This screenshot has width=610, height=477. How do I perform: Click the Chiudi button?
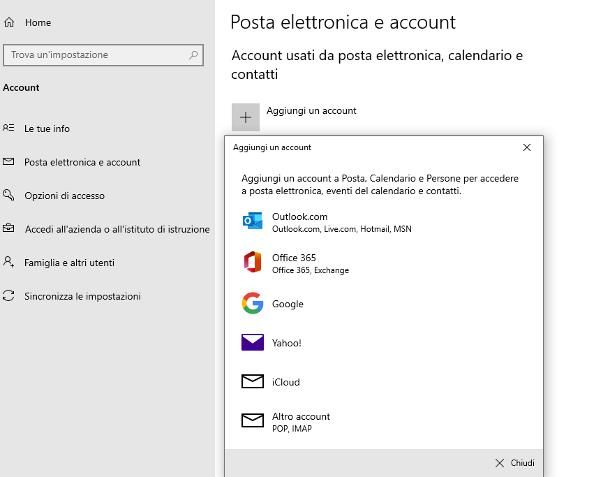pos(515,463)
